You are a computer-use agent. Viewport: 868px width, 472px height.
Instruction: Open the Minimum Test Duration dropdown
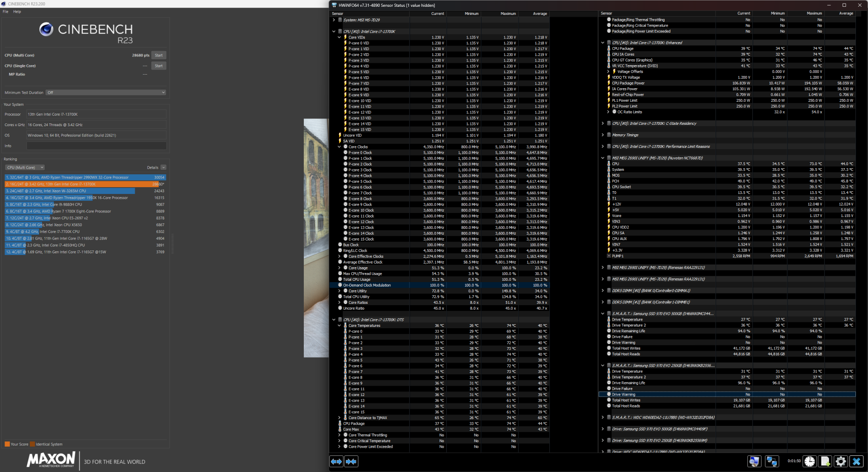(x=106, y=92)
